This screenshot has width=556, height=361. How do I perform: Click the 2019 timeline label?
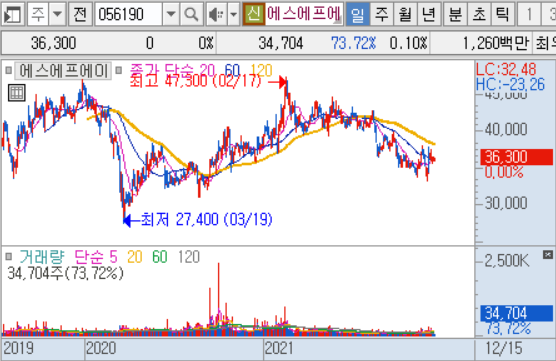(x=18, y=348)
